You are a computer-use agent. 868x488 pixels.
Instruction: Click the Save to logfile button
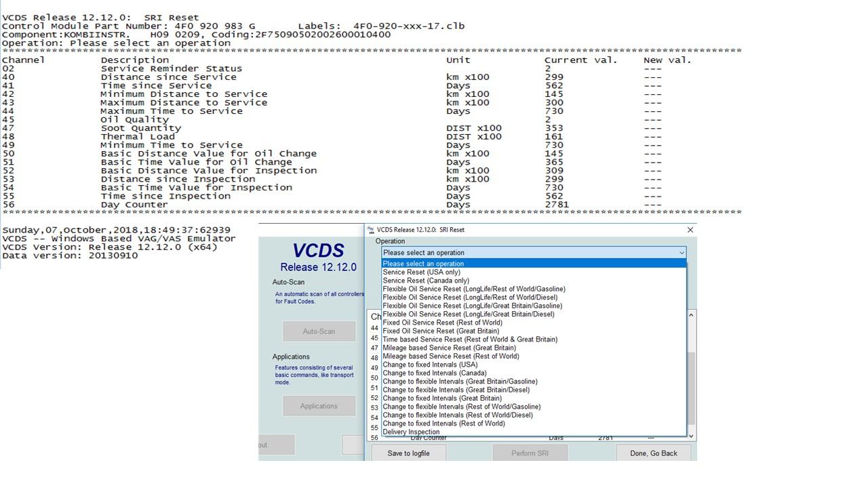click(408, 453)
